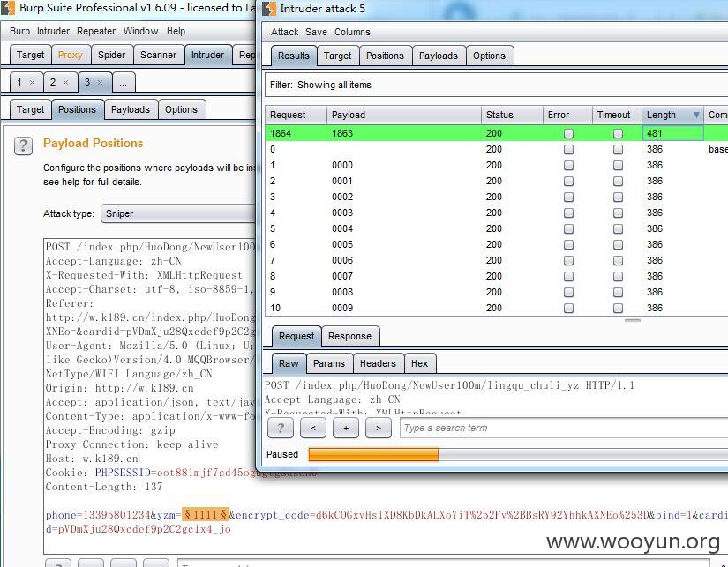
Task: Switch to Response tab
Action: pos(349,336)
